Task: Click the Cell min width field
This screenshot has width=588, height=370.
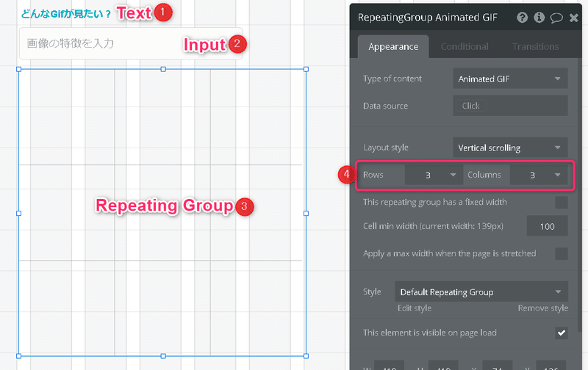Action: tap(547, 226)
